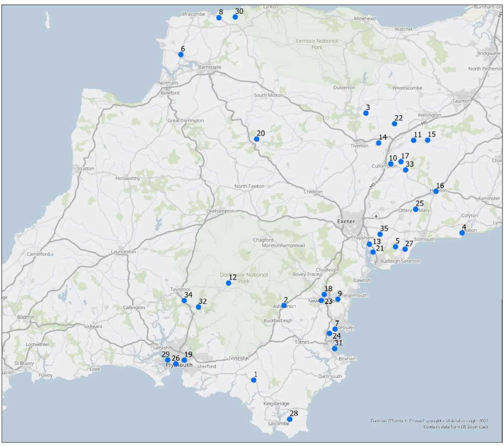Image resolution: width=504 pixels, height=446 pixels.
Task: Click the Wiveliscombe label
Action: click(407, 88)
